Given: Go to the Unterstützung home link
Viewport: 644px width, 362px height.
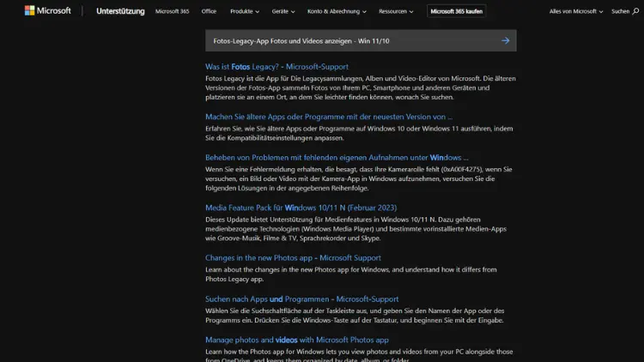Looking at the screenshot, I should 120,12.
